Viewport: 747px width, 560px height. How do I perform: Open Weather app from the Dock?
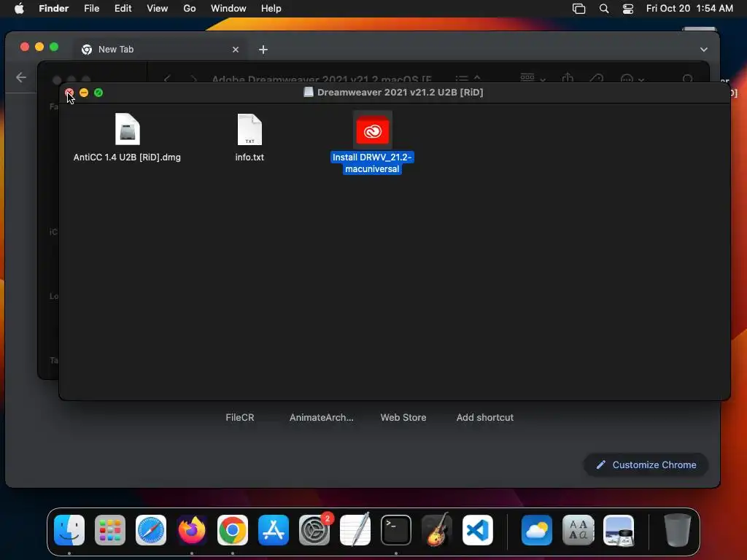537,530
